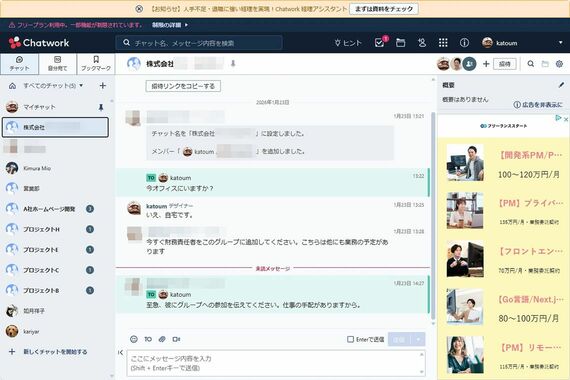Image resolution: width=570 pixels, height=380 pixels.
Task: Open contact management person icon
Action: (422, 43)
